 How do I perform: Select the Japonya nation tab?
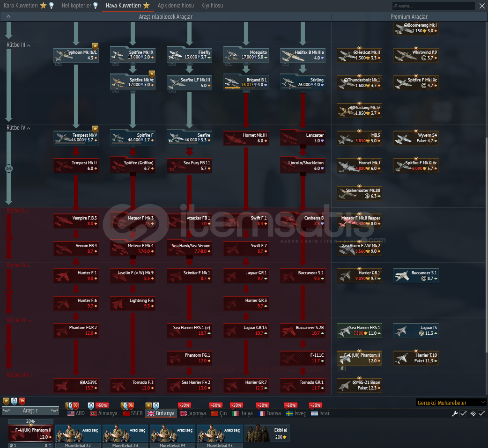[x=192, y=413]
